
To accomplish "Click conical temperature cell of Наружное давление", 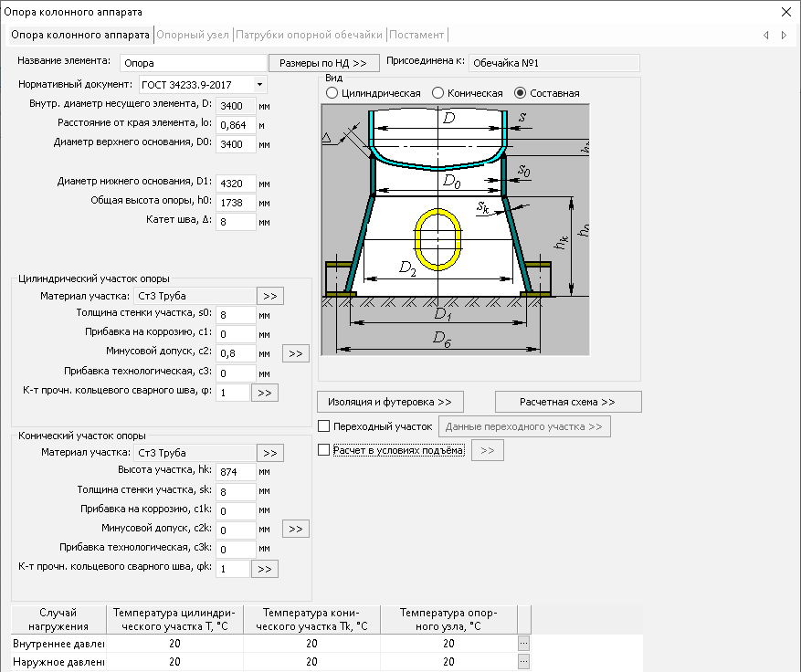I will [x=311, y=662].
